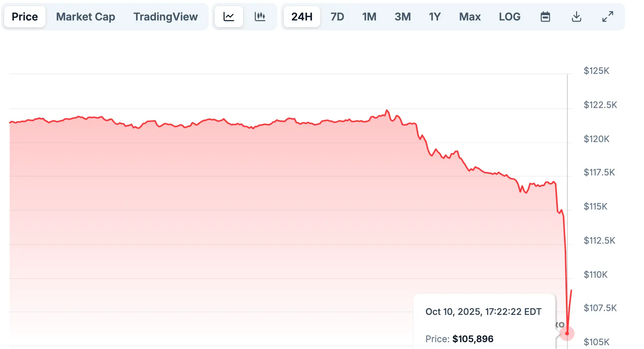Viewport: 644px width, 349px height.
Task: Select the 24H time range
Action: tap(302, 17)
